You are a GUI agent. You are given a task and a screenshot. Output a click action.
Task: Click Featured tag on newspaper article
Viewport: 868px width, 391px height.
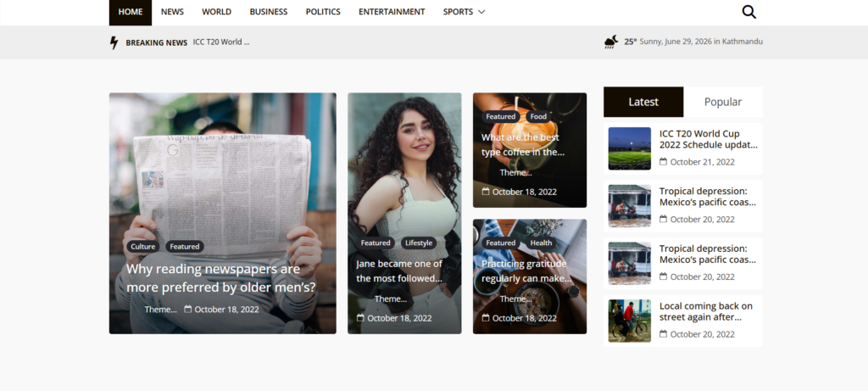(184, 247)
